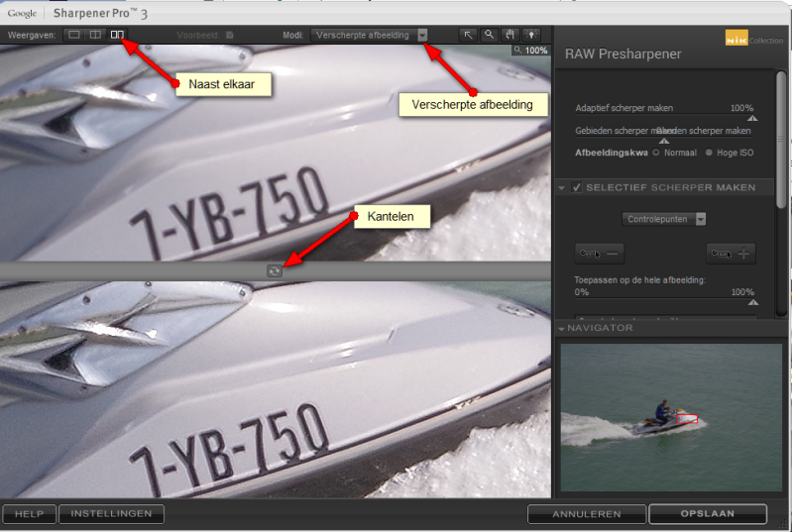Open Instellingen settings
The height and width of the screenshot is (532, 792).
coord(112,514)
